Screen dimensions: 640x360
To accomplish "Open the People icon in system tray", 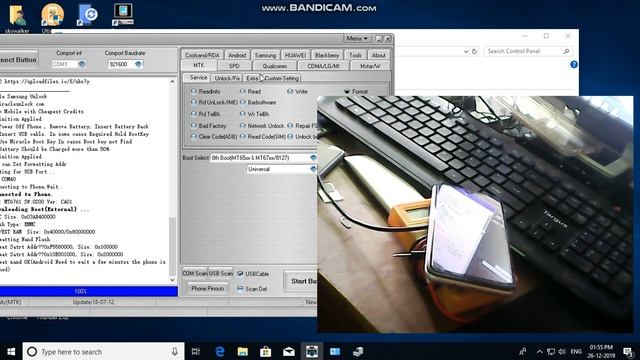I will pyautogui.click(x=522, y=351).
